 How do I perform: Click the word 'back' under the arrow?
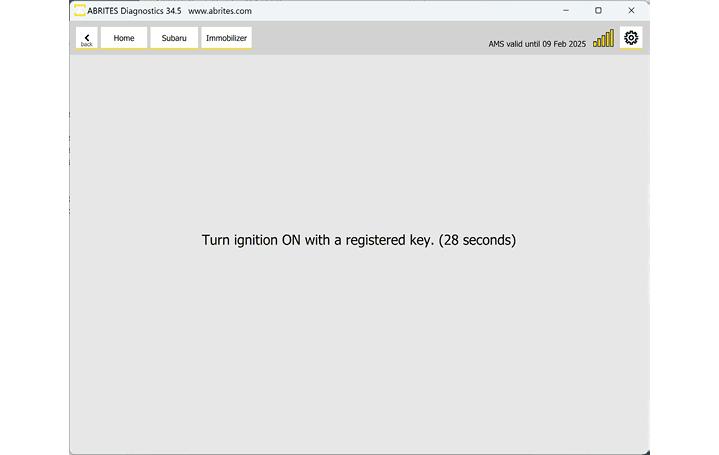pyautogui.click(x=87, y=45)
